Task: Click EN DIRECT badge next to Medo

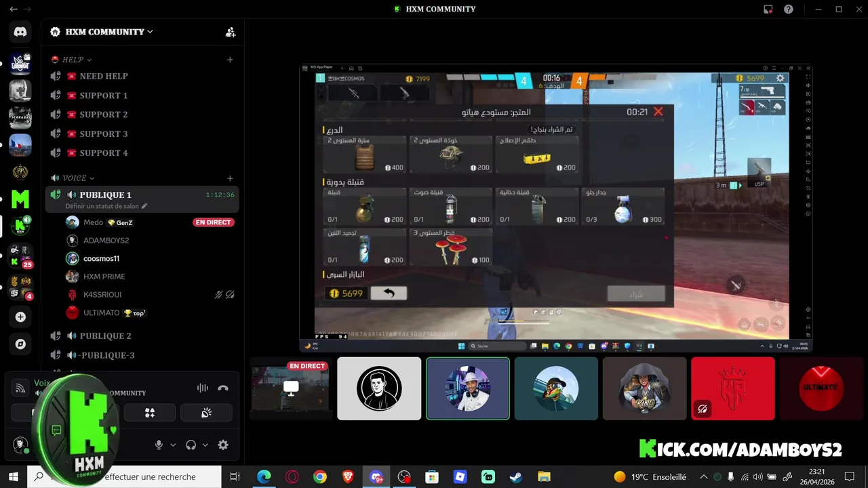Action: point(214,222)
